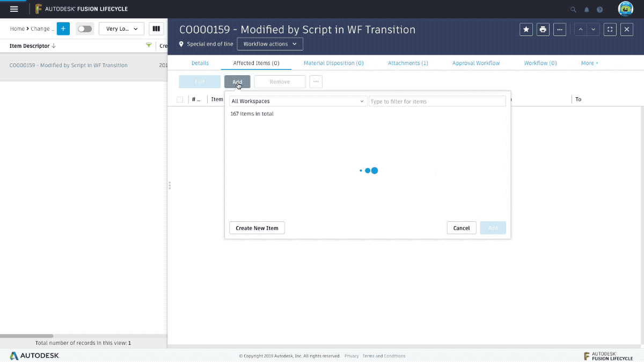644x362 pixels.
Task: Open the Workflow actions dropdown
Action: (x=270, y=44)
